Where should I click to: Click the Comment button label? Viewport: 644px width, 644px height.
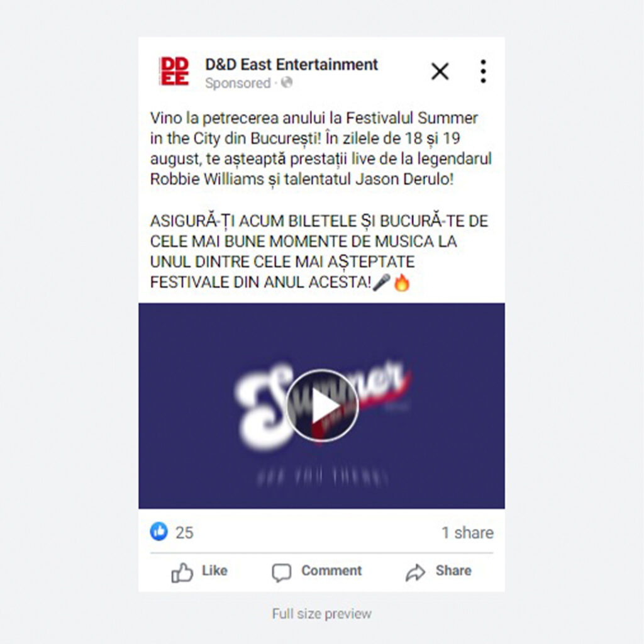[x=331, y=570]
